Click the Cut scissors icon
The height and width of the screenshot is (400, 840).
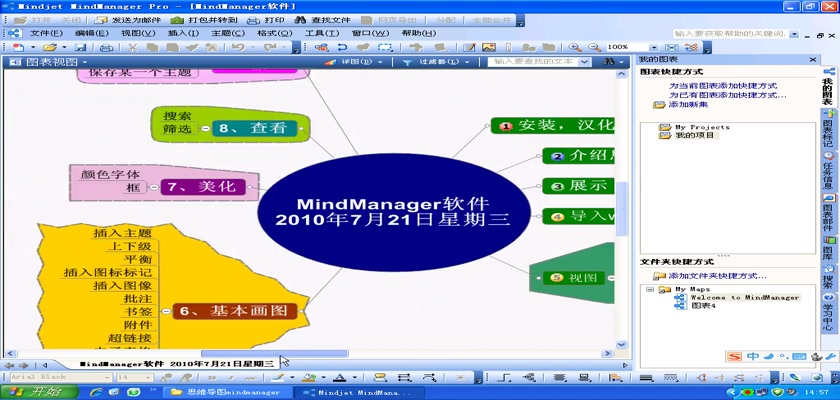[x=132, y=47]
